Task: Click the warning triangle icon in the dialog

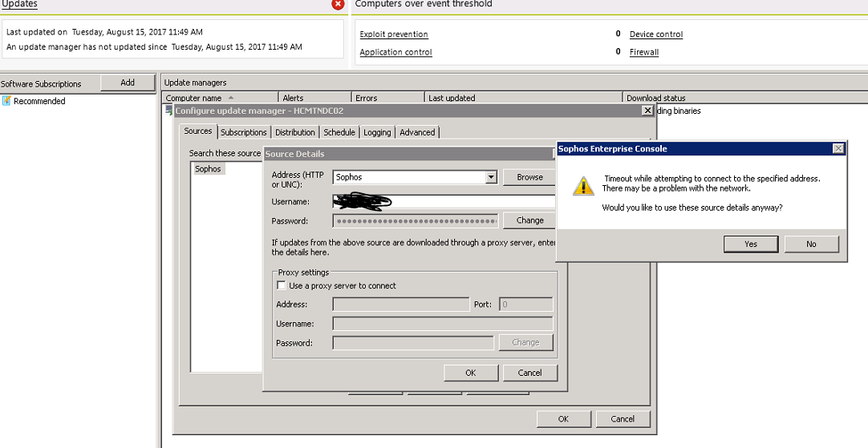Action: (582, 186)
